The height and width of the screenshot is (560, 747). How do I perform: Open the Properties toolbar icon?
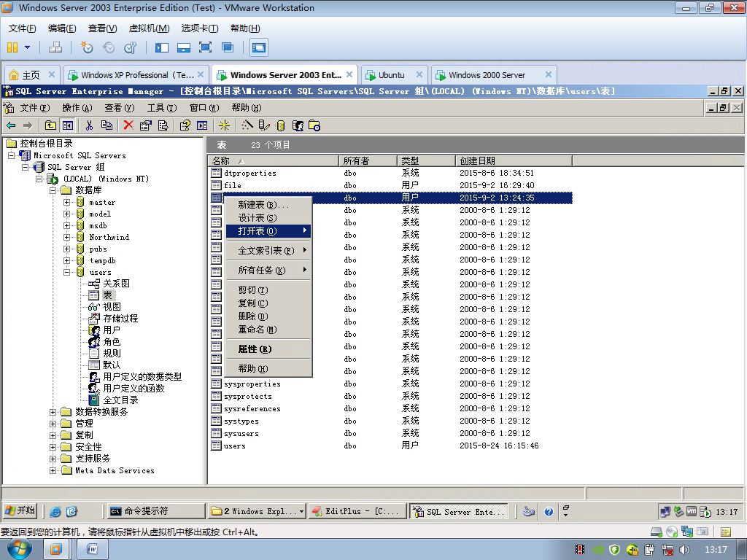(145, 125)
